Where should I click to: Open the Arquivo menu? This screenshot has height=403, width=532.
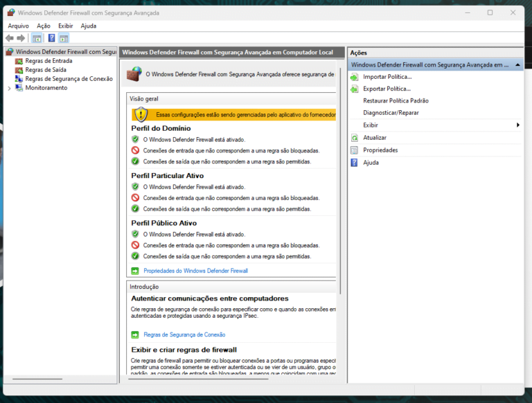[18, 26]
